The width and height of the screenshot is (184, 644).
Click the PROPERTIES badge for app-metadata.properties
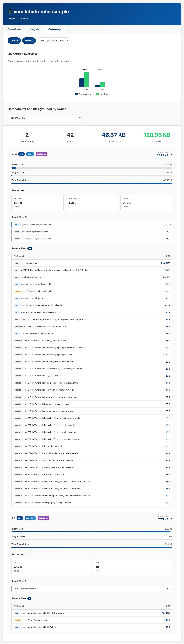click(x=20, y=319)
